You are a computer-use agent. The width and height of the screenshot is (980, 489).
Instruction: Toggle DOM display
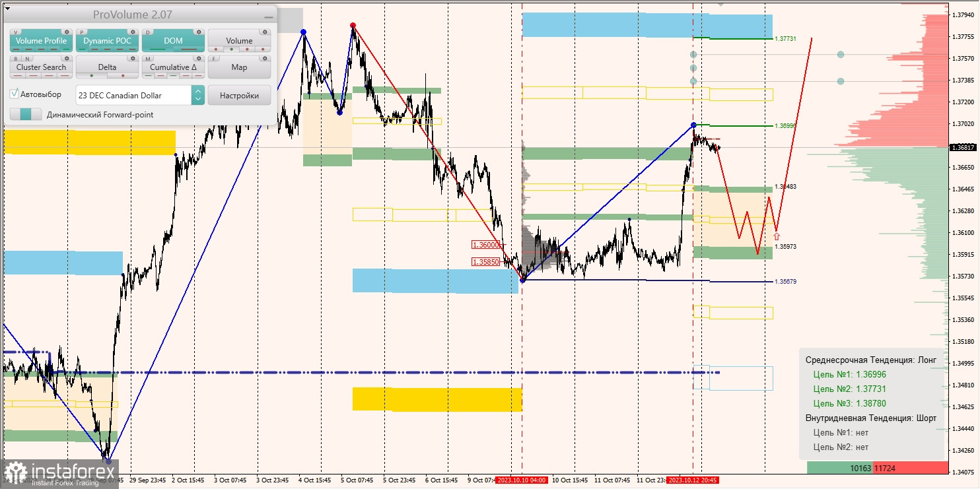coord(173,41)
